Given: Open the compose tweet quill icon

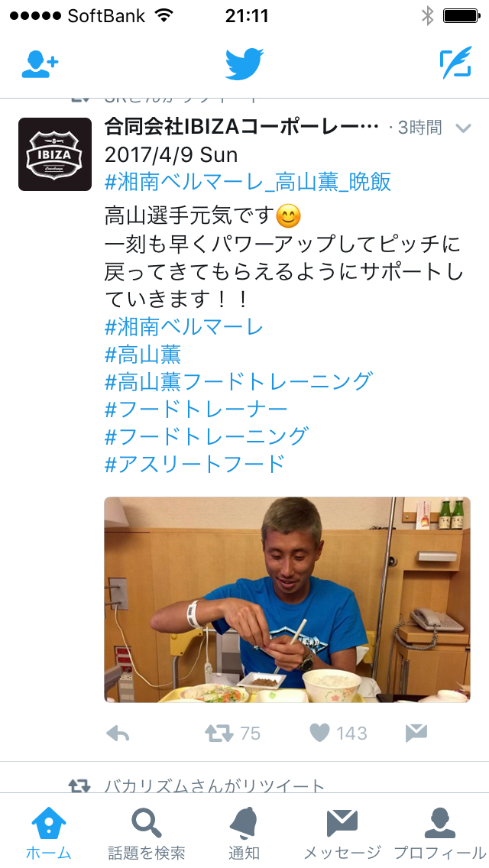Looking at the screenshot, I should (x=456, y=63).
